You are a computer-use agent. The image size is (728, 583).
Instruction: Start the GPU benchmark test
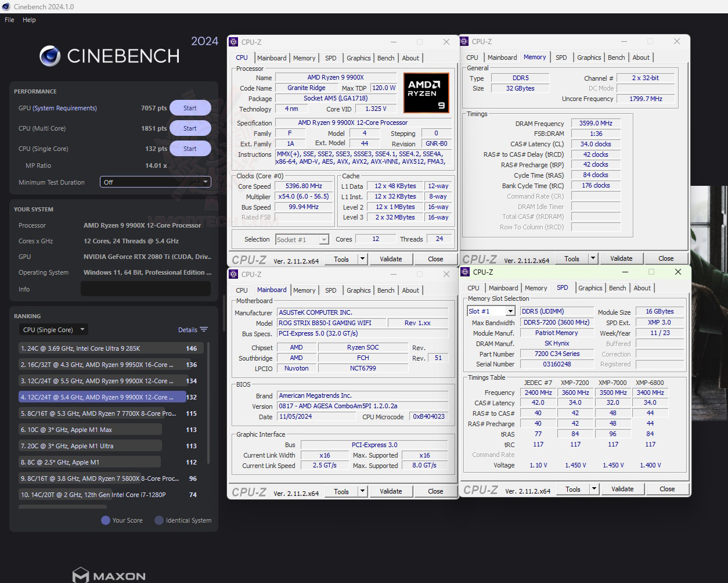click(x=190, y=108)
